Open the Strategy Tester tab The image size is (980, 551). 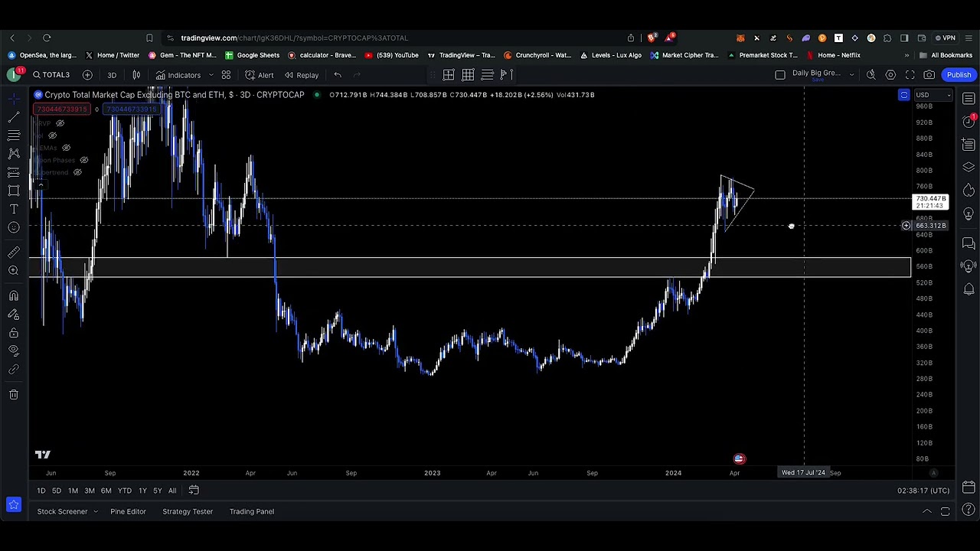point(188,511)
